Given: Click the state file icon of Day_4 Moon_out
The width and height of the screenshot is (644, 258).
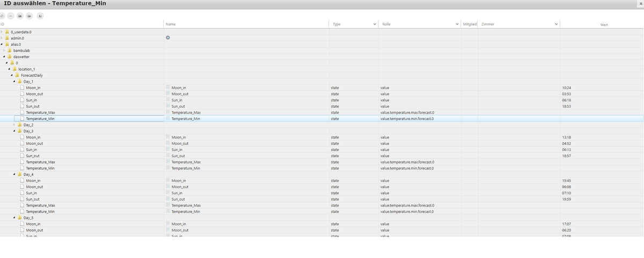Looking at the screenshot, I should coord(22,187).
